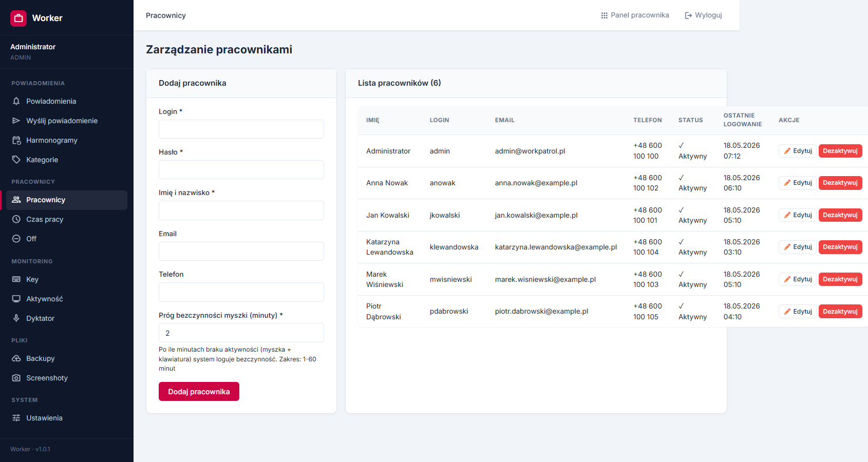Viewport: 868px width, 462px height.
Task: Dezaktywuj Jan Kowalski
Action: point(840,215)
